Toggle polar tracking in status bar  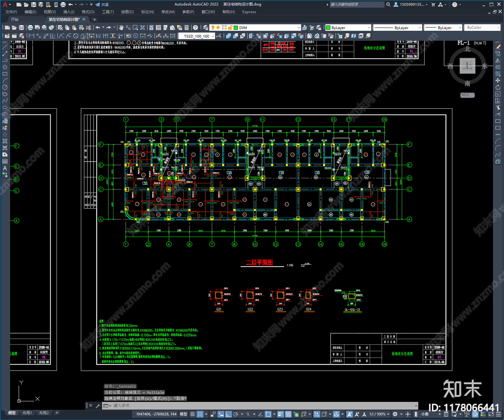click(x=236, y=414)
